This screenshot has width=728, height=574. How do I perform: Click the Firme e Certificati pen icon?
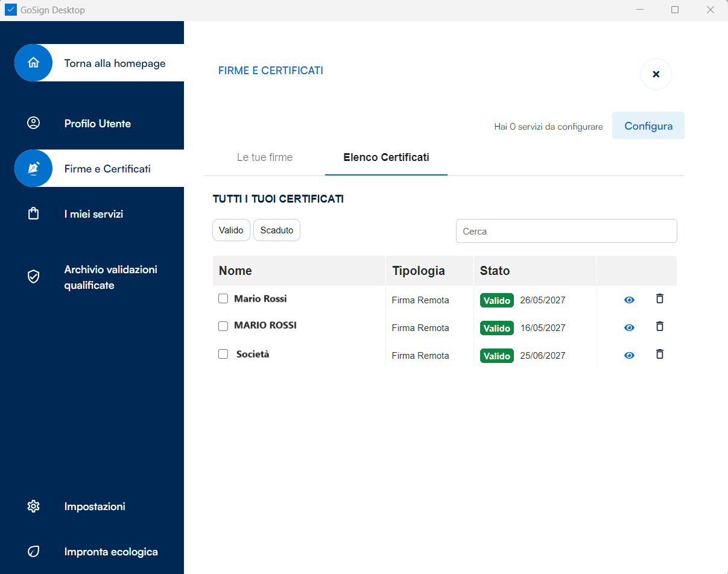pyautogui.click(x=34, y=168)
